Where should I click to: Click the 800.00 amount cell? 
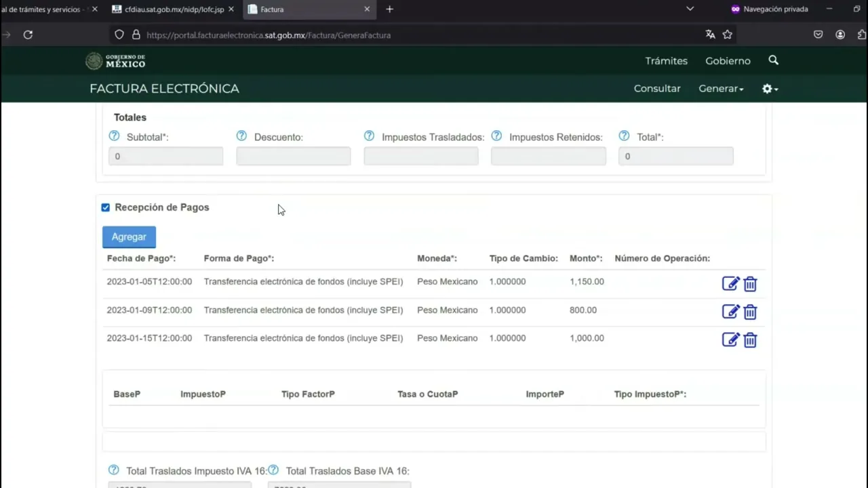tap(583, 310)
